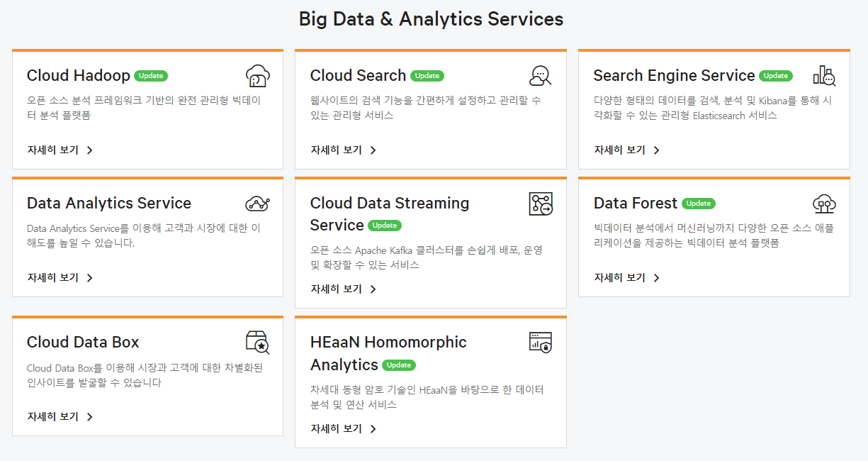Screen dimensions: 868x461
Task: Click the Update badge next to Data Forest
Action: (x=699, y=204)
